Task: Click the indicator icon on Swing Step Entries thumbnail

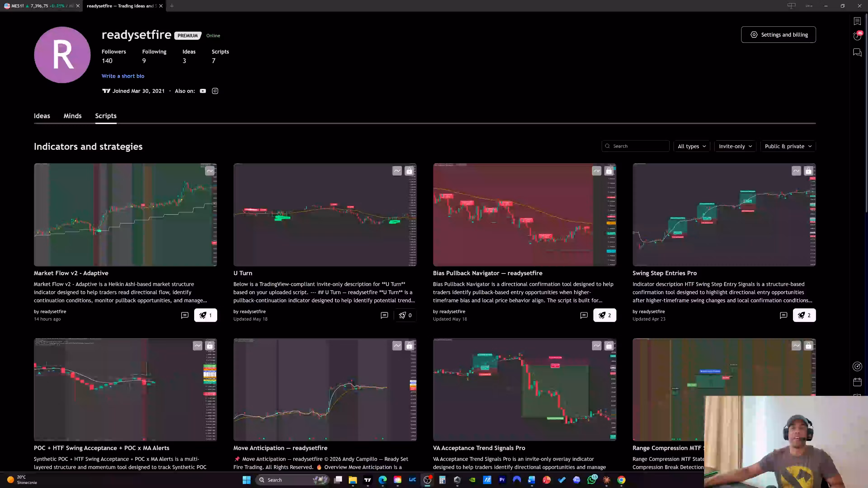Action: 796,171
